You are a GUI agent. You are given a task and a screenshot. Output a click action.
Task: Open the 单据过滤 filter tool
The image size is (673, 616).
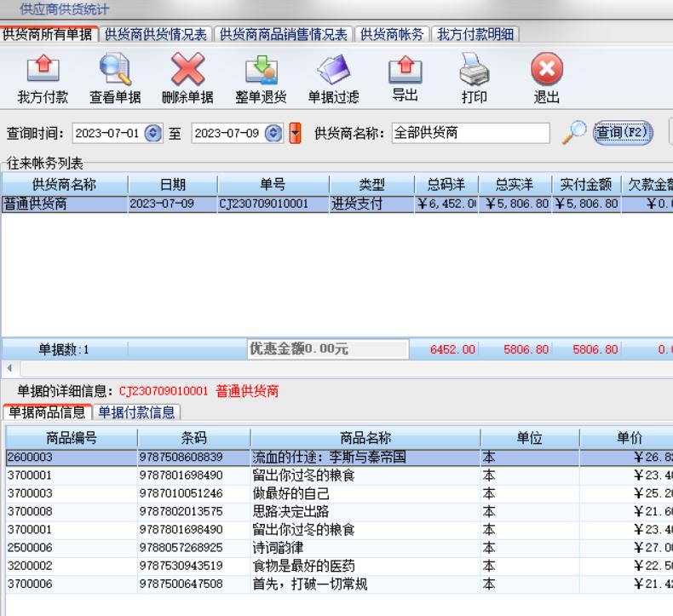pyautogui.click(x=333, y=78)
